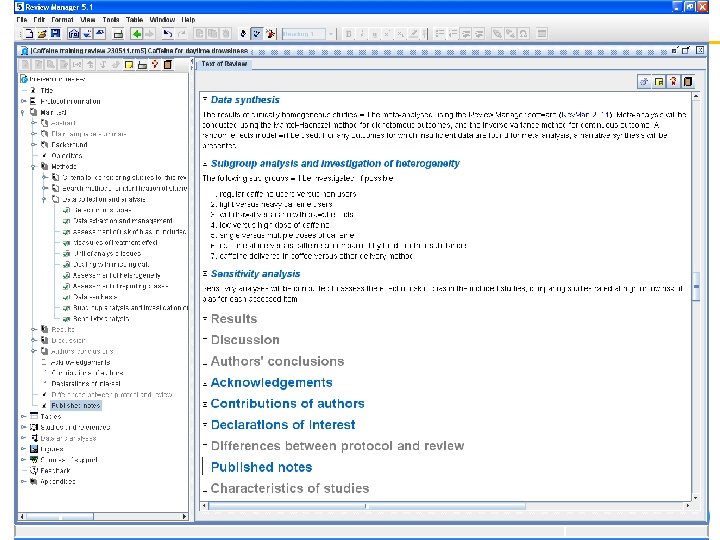This screenshot has width=720, height=540.
Task: Click the Undo arrow icon
Action: (x=168, y=34)
